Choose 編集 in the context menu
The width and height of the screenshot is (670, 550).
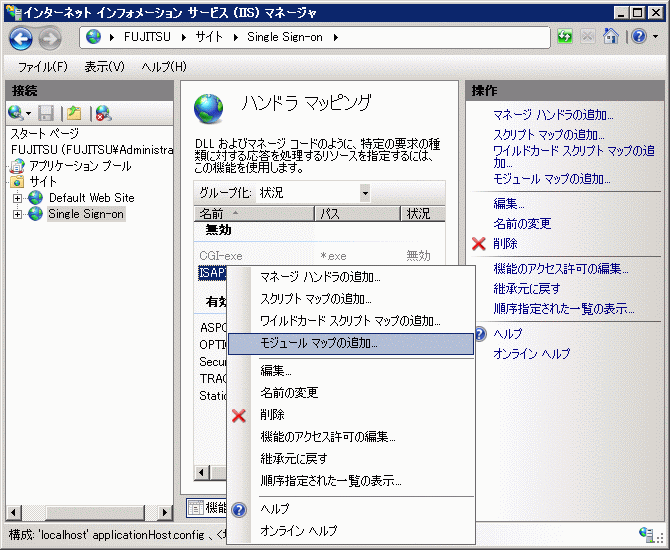(351, 371)
